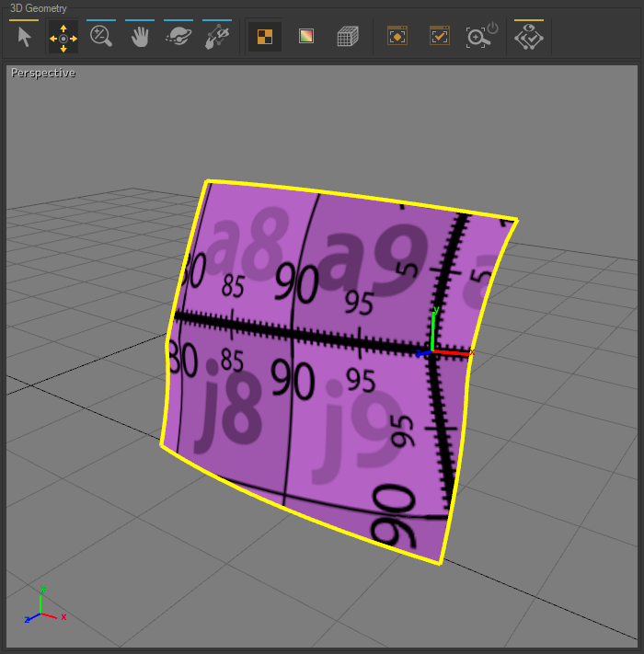Viewport: 644px width, 654px height.
Task: Frame the selection in the view
Action: point(397,36)
